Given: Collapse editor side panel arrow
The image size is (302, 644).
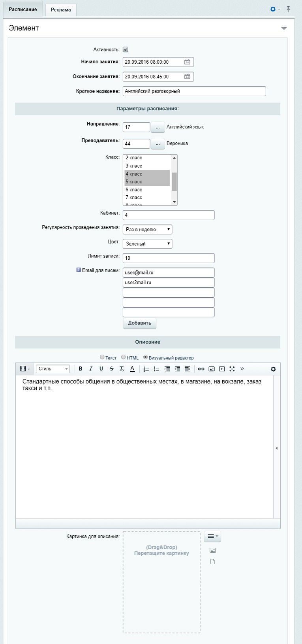Looking at the screenshot, I should click(277, 448).
